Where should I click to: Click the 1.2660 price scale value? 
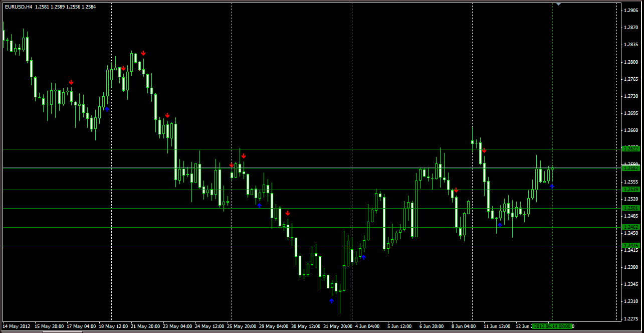tap(631, 130)
